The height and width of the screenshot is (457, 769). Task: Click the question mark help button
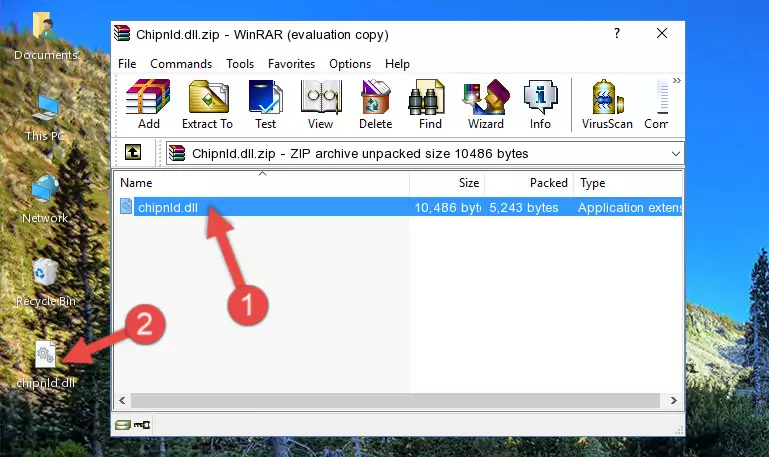click(x=617, y=33)
